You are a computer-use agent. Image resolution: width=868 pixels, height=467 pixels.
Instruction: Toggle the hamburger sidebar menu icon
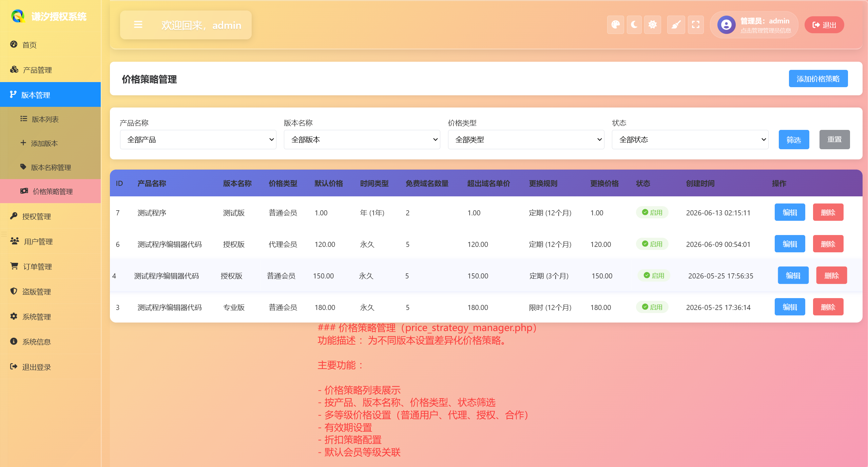[x=138, y=25]
